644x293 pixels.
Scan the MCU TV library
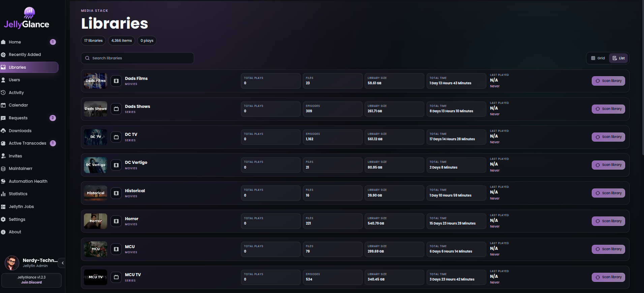click(608, 277)
